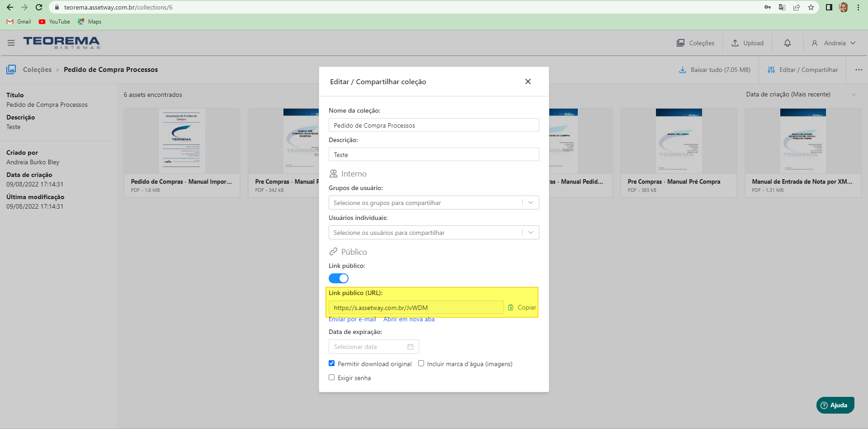Click the Nome da coleção input field
Viewport: 868px width, 429px height.
(x=434, y=125)
